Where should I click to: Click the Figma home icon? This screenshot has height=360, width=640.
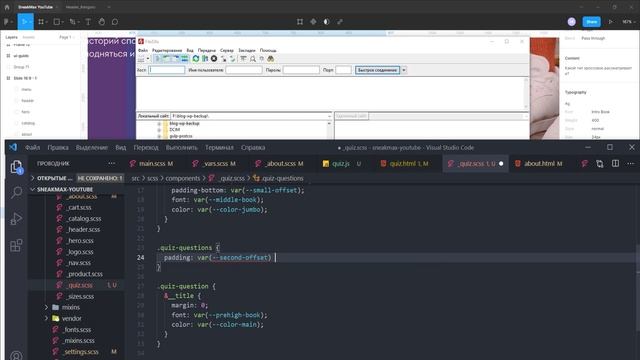tap(7, 7)
